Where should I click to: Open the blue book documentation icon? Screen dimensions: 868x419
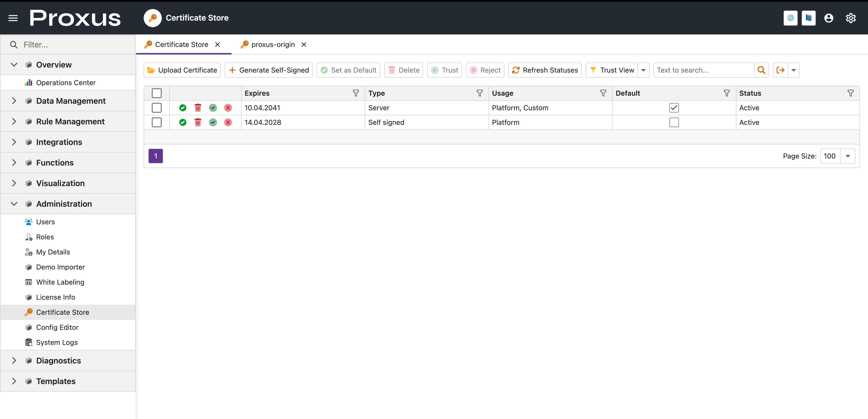[808, 18]
